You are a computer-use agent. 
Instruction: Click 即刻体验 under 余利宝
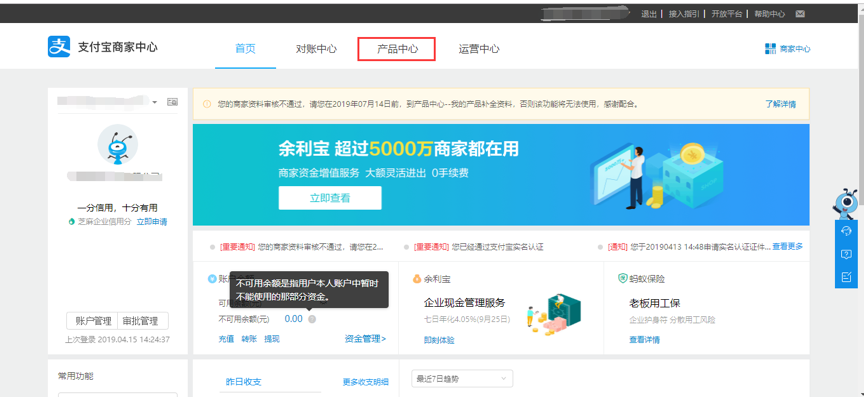pos(439,340)
